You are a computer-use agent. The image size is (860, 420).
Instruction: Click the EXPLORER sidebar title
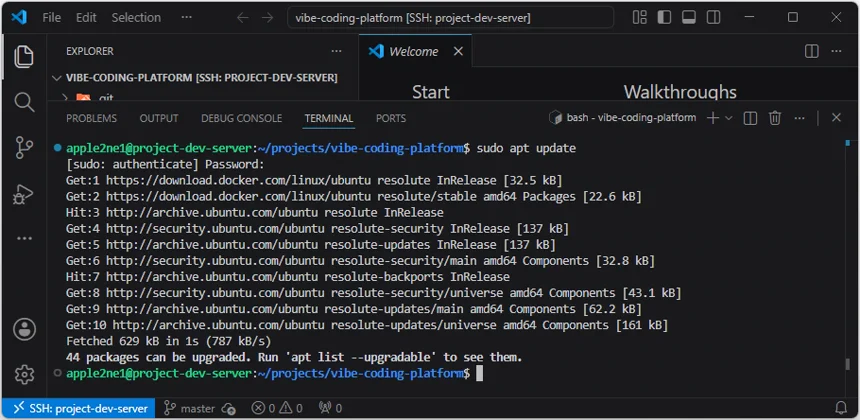[x=90, y=51]
